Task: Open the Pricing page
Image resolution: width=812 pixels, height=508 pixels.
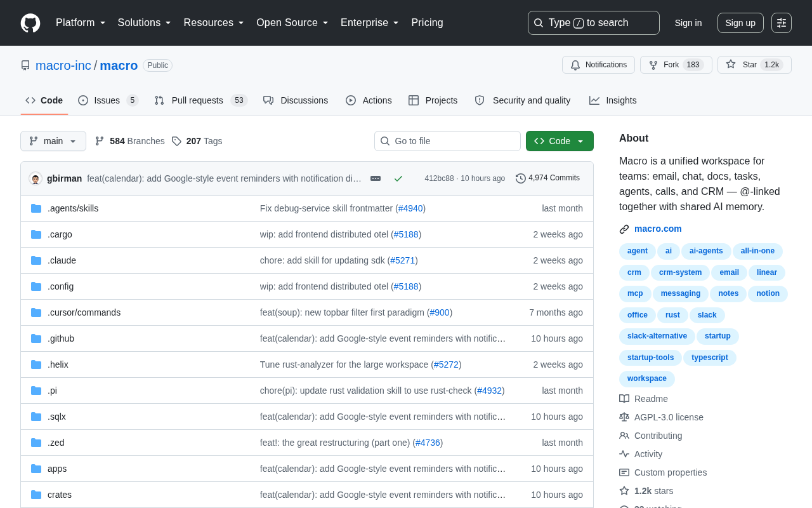Action: click(x=427, y=23)
